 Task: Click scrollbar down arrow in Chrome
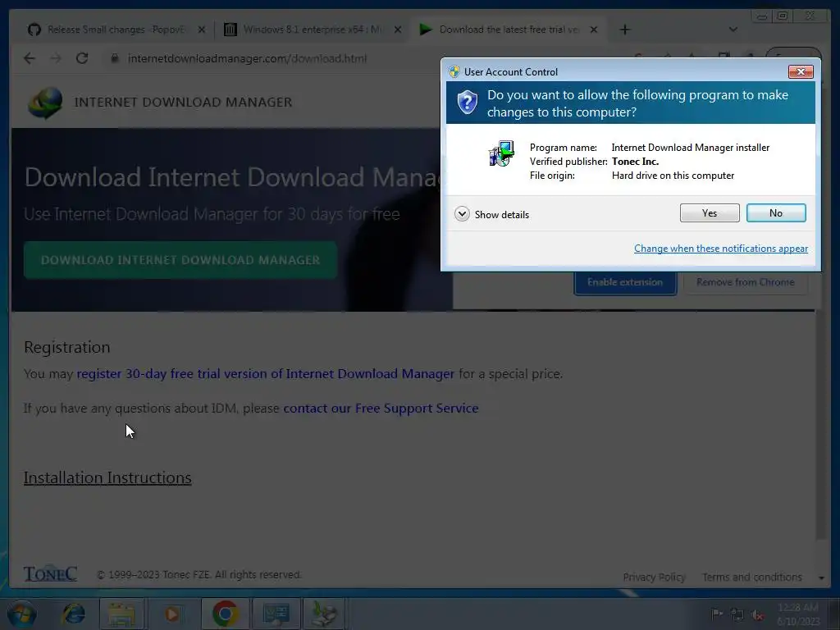[821, 578]
